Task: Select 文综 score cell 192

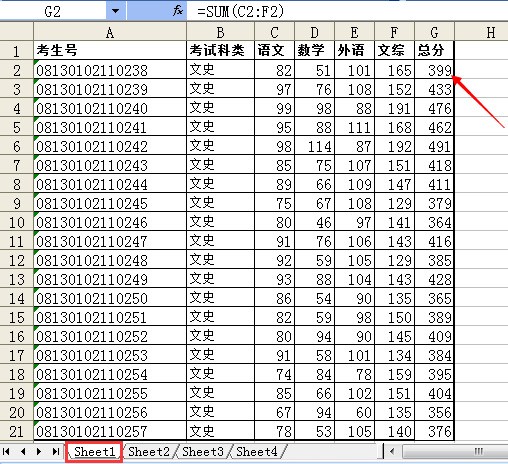Action: click(394, 146)
